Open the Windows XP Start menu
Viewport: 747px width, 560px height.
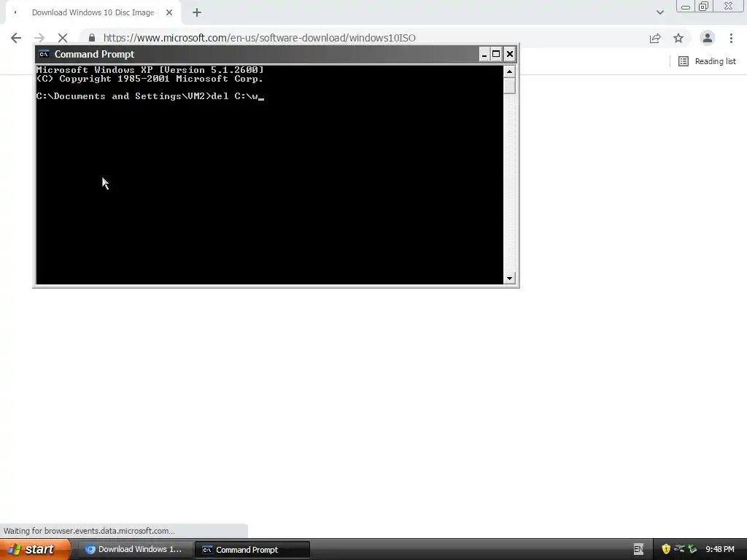tap(35, 550)
